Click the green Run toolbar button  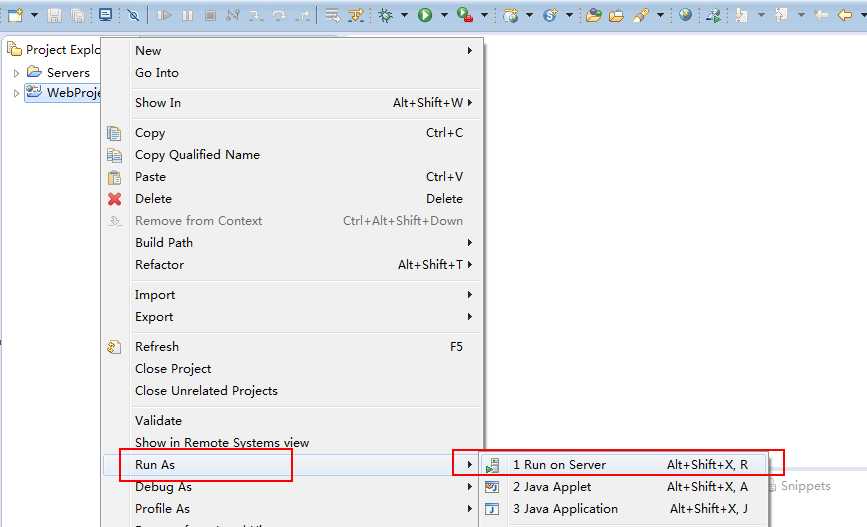pyautogui.click(x=425, y=15)
